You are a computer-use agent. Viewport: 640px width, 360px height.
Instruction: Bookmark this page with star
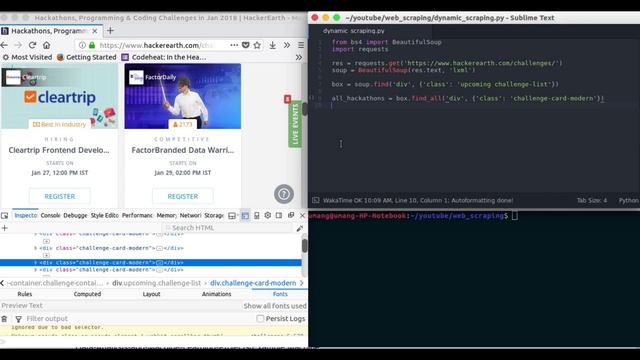point(257,45)
